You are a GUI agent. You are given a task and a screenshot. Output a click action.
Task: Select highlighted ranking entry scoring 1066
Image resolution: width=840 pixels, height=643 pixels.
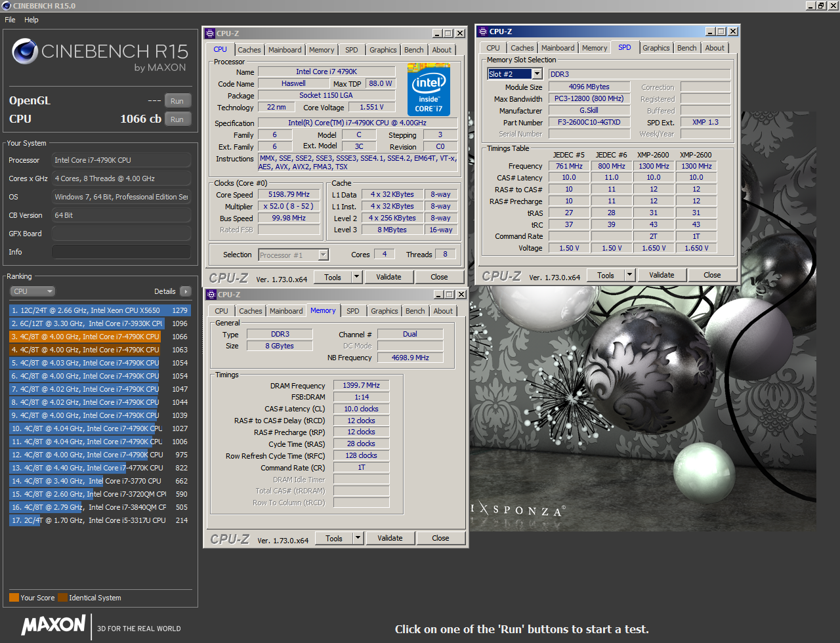[99, 337]
